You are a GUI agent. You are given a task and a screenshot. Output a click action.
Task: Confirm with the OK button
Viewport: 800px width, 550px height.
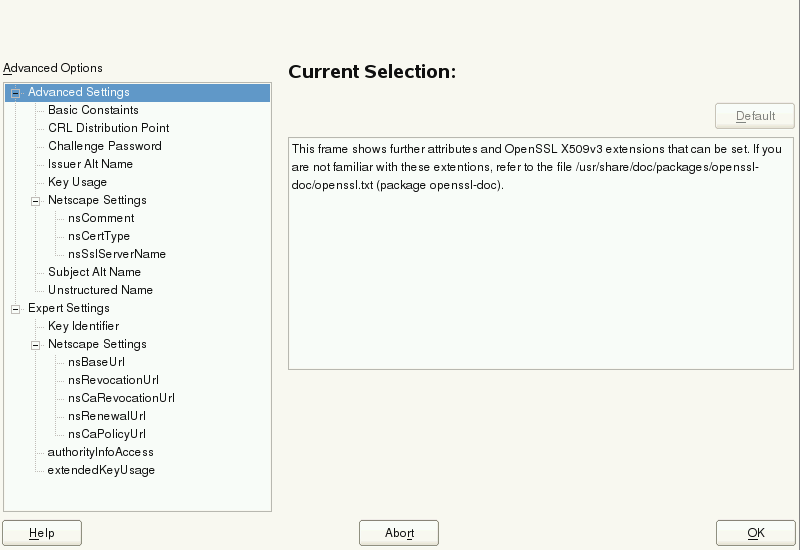[x=755, y=533]
